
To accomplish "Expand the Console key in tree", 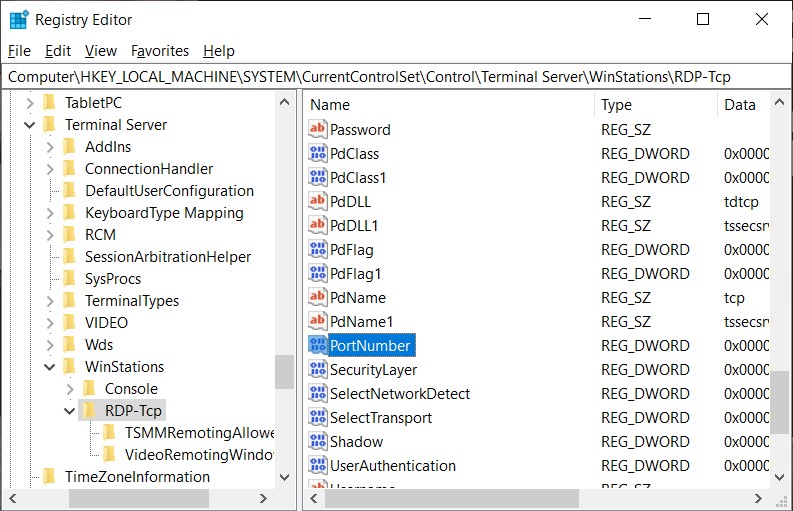I will click(x=69, y=389).
